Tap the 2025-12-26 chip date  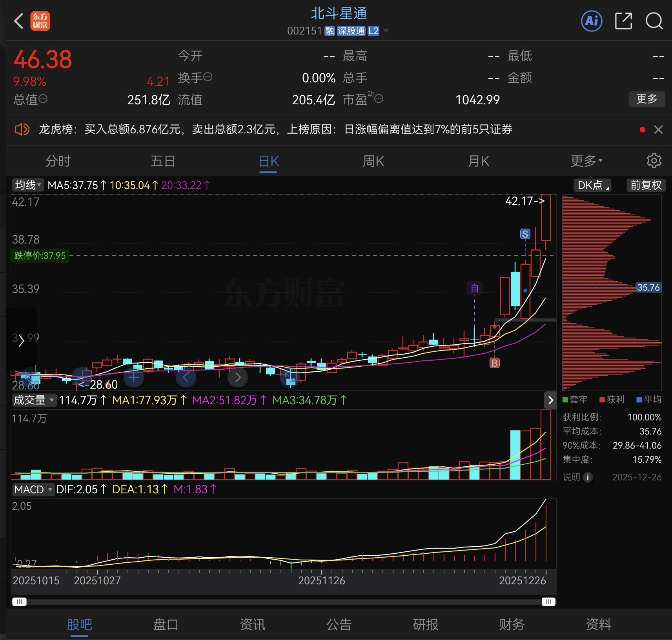pos(637,477)
